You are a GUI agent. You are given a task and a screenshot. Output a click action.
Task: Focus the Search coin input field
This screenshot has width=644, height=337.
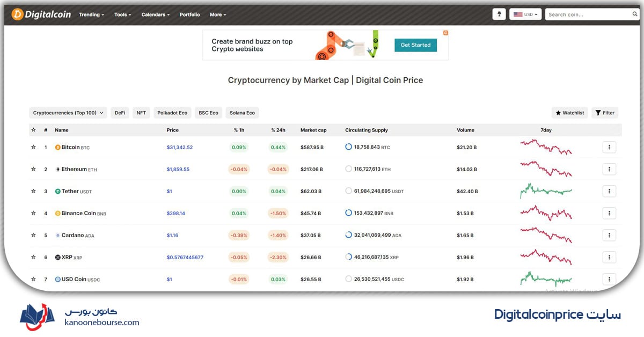588,14
